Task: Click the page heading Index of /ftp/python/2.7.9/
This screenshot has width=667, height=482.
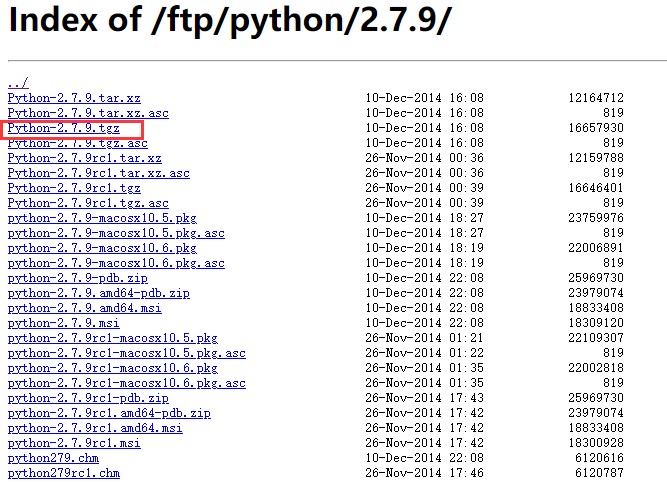Action: [230, 20]
